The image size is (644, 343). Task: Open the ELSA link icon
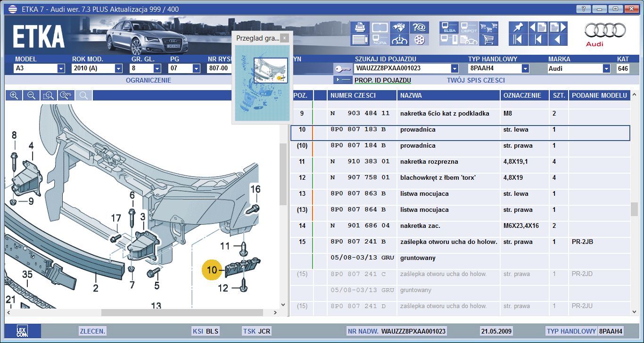(449, 27)
